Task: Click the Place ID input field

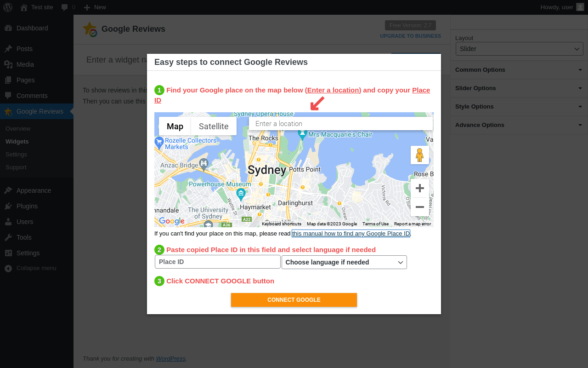Action: click(218, 262)
